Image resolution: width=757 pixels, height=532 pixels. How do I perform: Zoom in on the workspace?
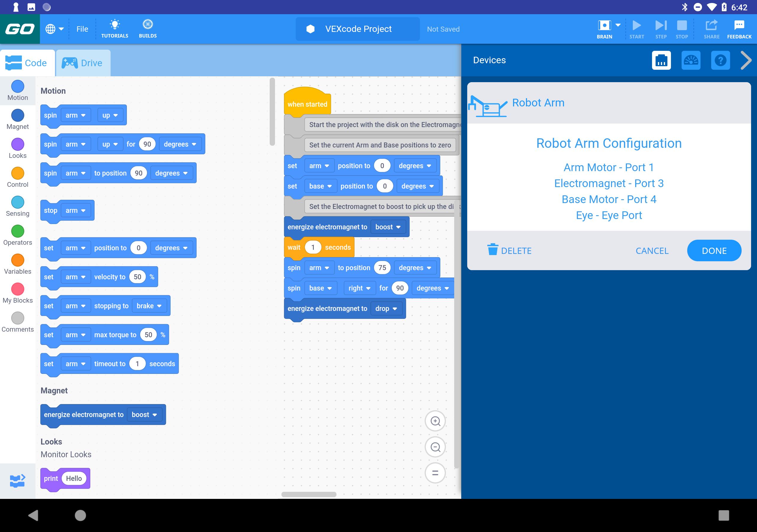435,421
